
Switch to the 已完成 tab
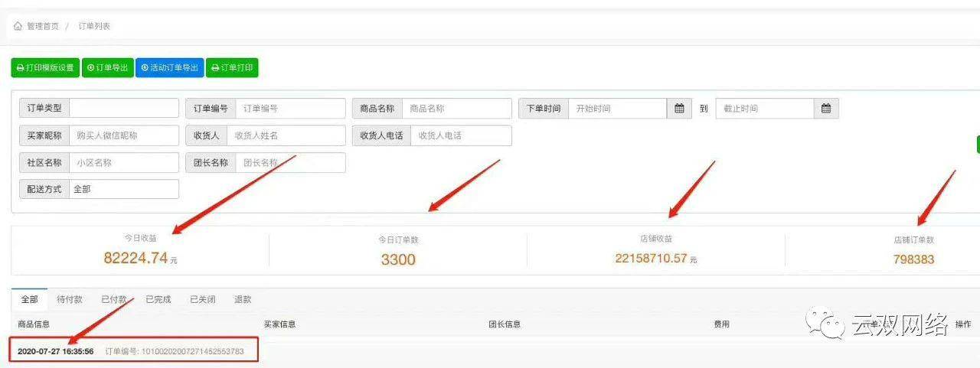(158, 299)
